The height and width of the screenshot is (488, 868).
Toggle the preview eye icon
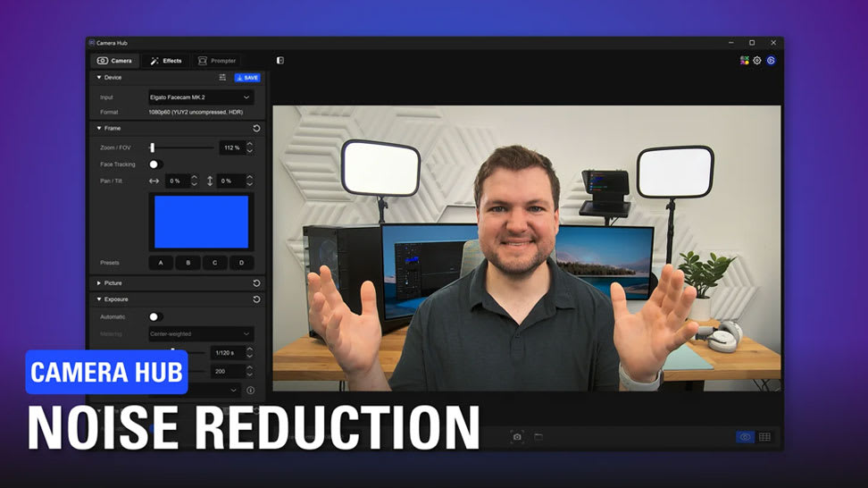(745, 437)
